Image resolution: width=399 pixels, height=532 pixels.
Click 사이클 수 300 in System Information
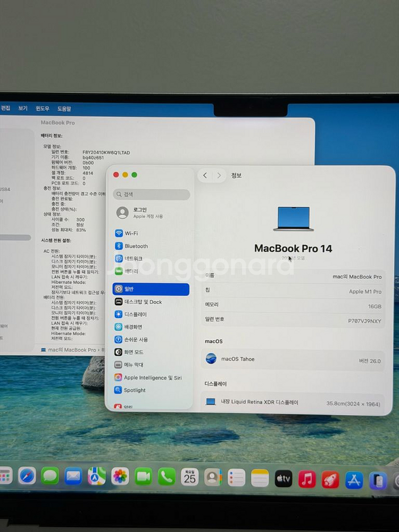point(68,219)
